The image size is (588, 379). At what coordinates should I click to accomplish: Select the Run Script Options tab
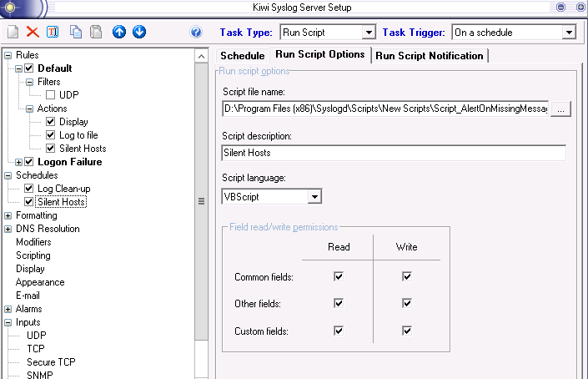pos(320,54)
